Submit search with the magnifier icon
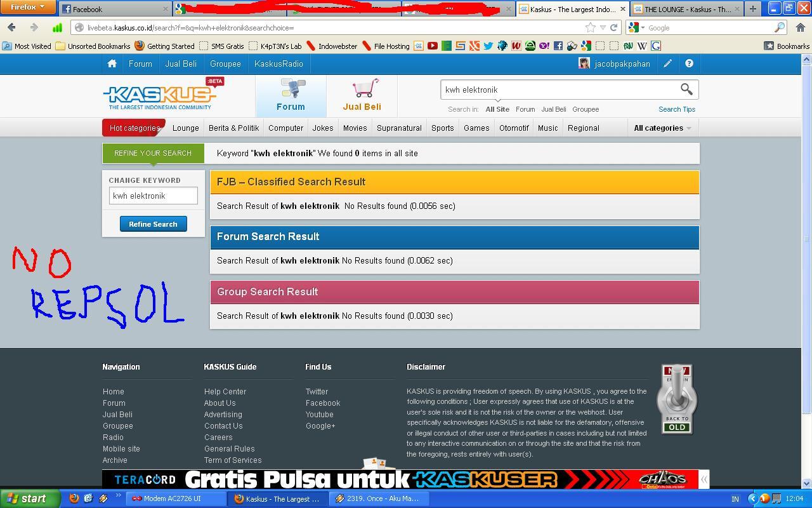This screenshot has width=812, height=508. click(x=686, y=89)
